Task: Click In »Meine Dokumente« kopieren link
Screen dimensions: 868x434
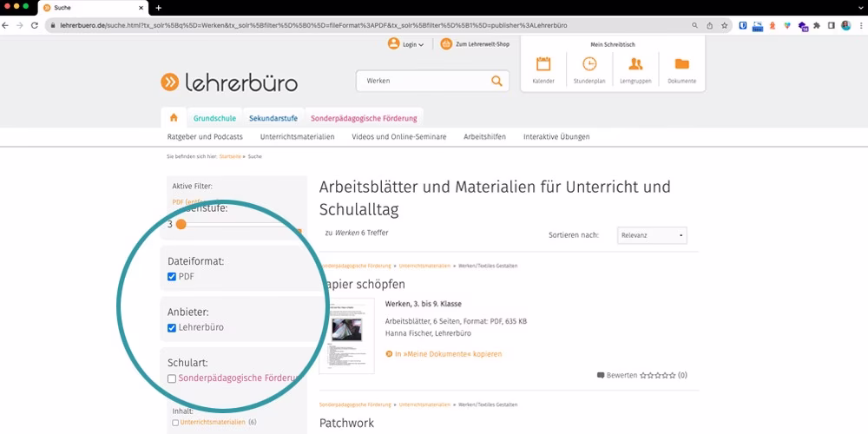Action: point(449,354)
